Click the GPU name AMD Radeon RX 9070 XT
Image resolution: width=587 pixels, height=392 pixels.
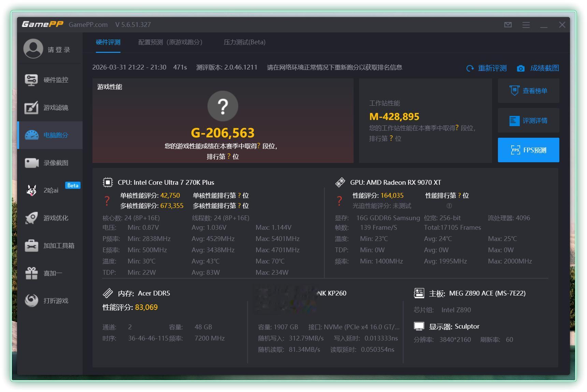coord(404,182)
